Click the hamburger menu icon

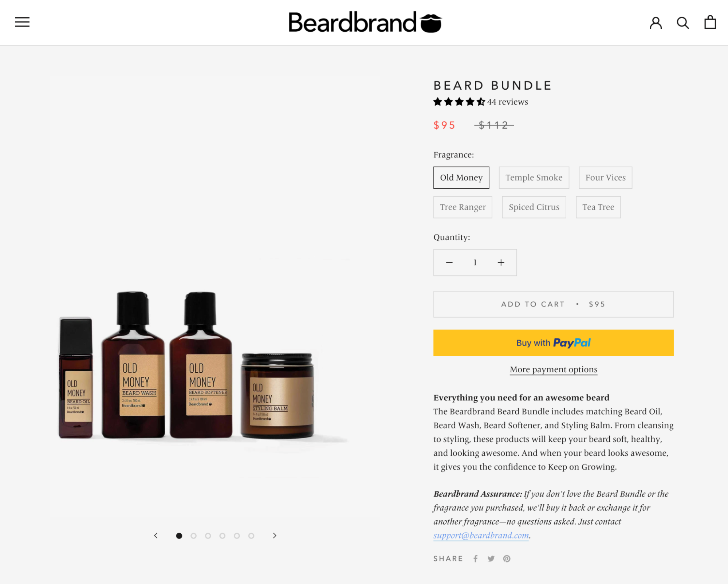click(x=22, y=22)
